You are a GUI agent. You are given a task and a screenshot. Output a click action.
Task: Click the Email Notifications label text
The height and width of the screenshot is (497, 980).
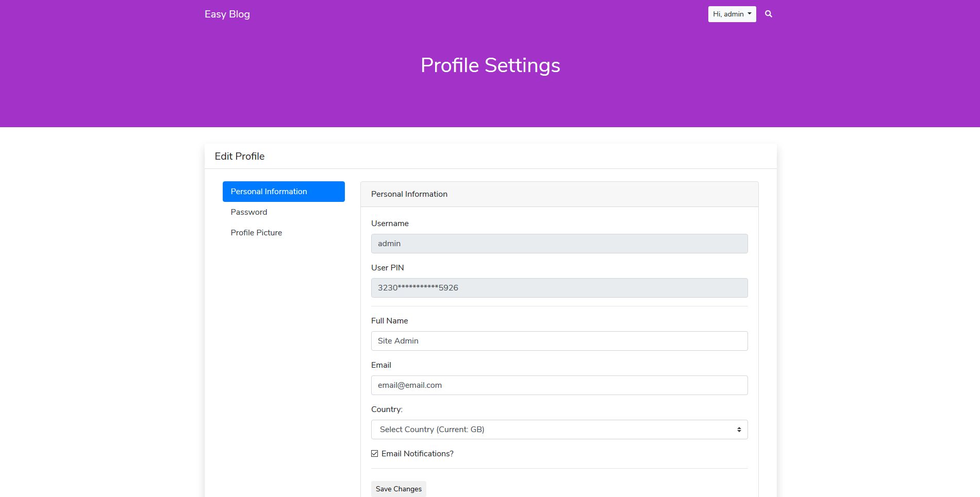(x=418, y=454)
